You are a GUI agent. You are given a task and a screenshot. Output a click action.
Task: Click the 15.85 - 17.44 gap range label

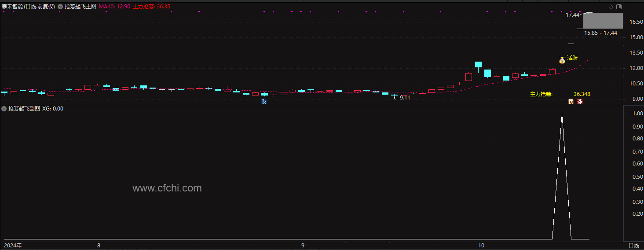pos(600,33)
